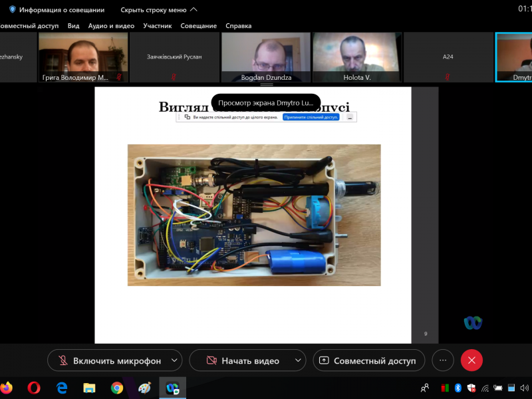The height and width of the screenshot is (399, 532).
Task: Open the more options ellipsis button
Action: (443, 360)
